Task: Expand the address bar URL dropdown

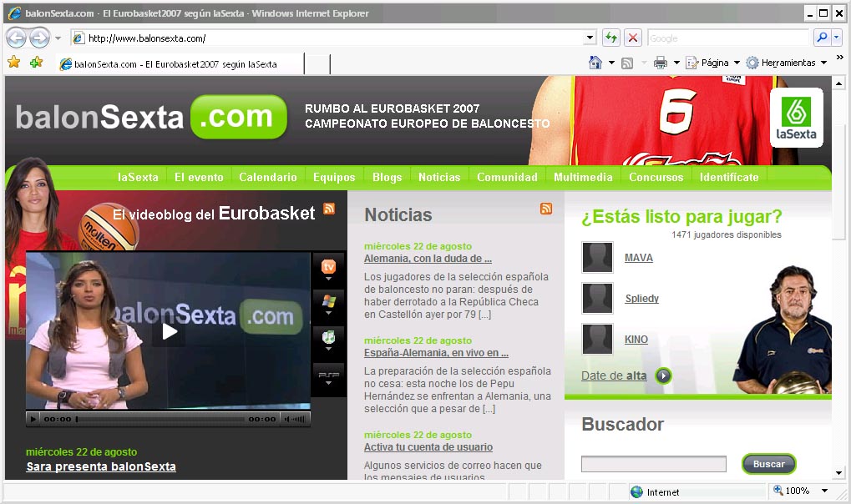Action: pyautogui.click(x=590, y=38)
